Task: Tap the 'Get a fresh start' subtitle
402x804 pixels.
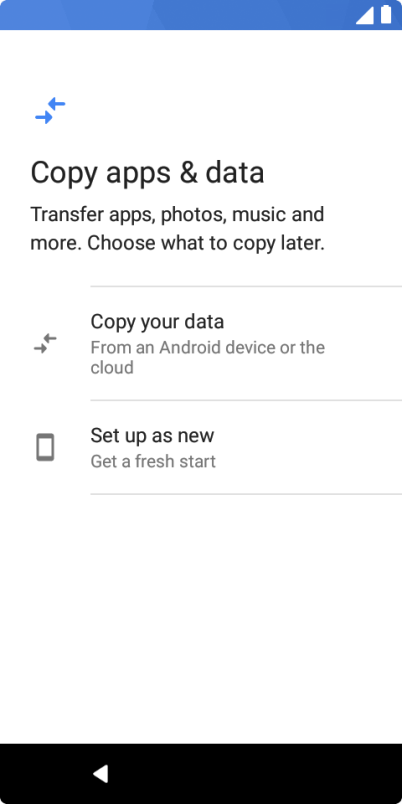Action: tap(153, 461)
